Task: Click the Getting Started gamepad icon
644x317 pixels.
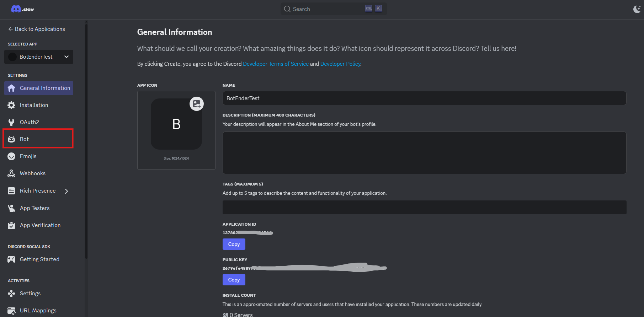Action: click(11, 259)
